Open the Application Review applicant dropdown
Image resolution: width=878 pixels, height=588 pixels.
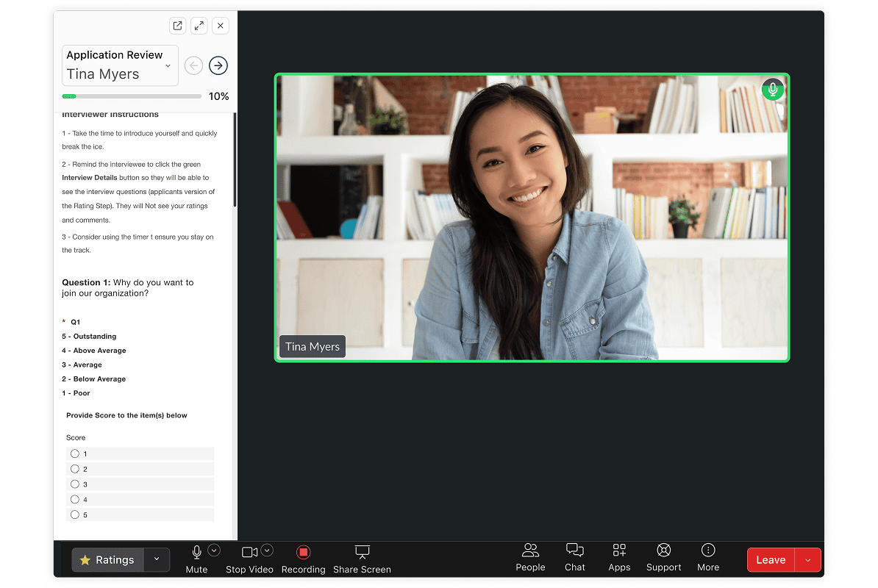click(120, 65)
